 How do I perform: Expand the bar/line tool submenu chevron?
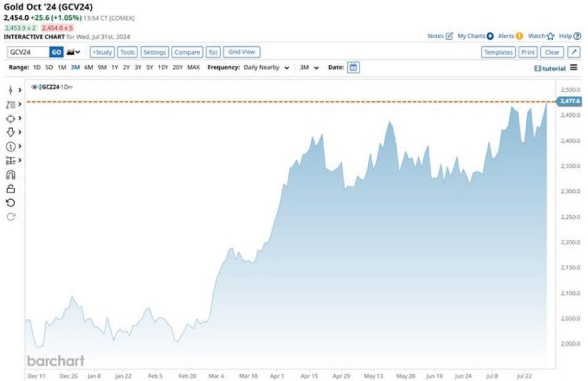19,90
